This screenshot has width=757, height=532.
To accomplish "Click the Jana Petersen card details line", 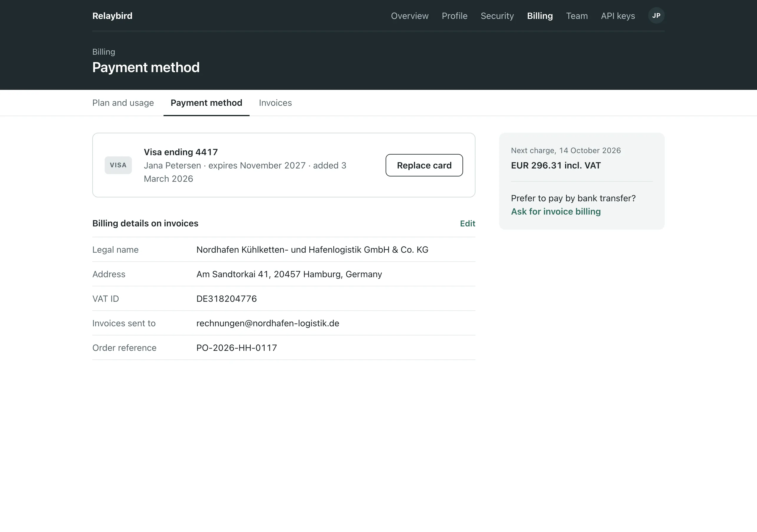I will (245, 172).
